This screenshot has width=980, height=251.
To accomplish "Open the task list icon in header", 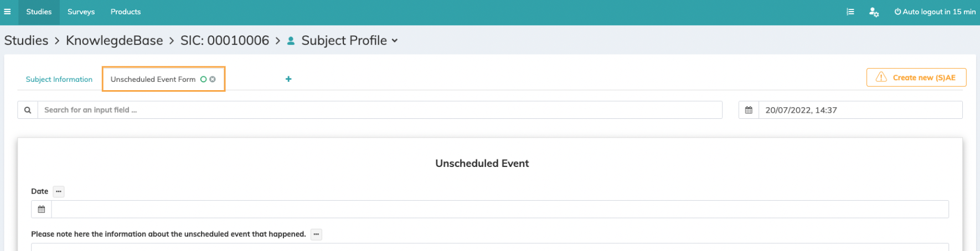I will click(x=850, y=12).
